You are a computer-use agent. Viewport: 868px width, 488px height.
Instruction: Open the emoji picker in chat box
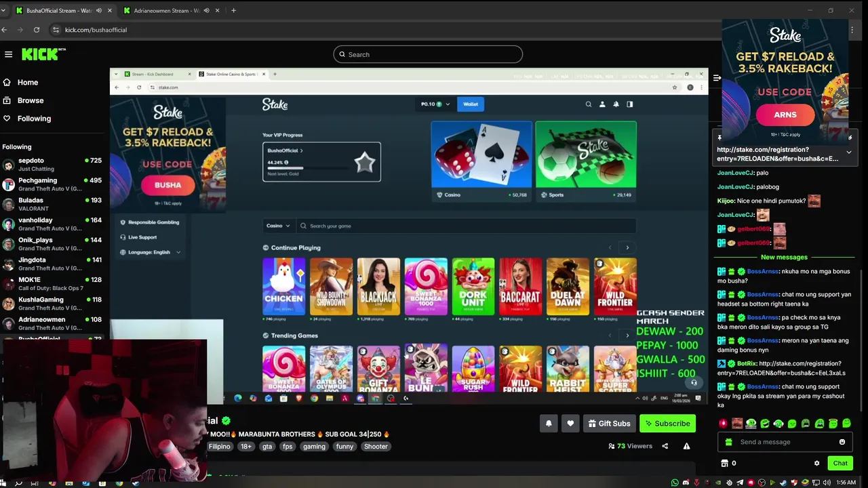tap(842, 442)
